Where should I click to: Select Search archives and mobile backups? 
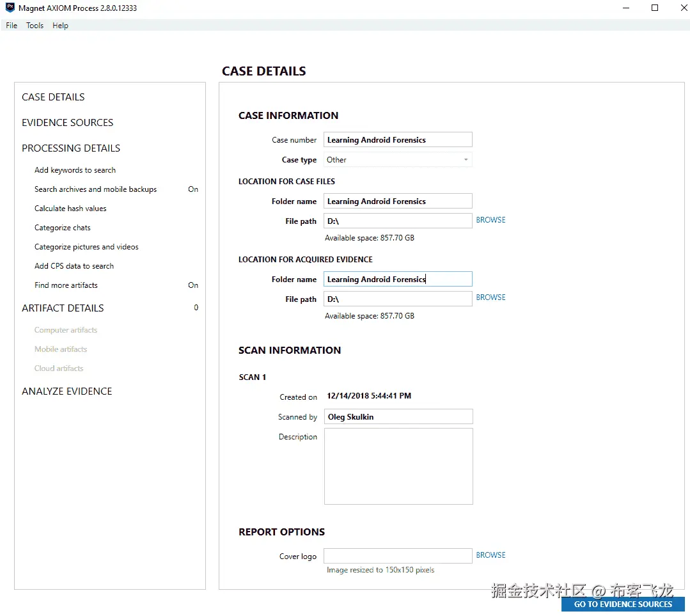[x=95, y=189]
